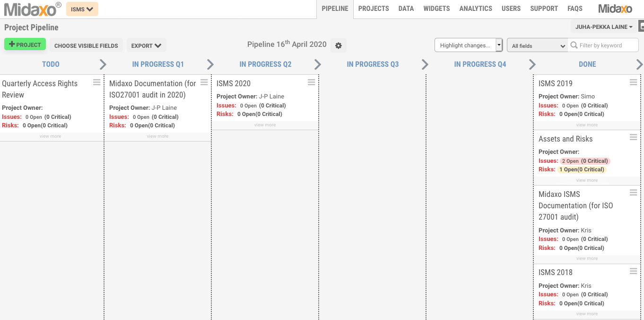The height and width of the screenshot is (320, 644).
Task: Open the Assets and Risks project title
Action: click(x=566, y=139)
